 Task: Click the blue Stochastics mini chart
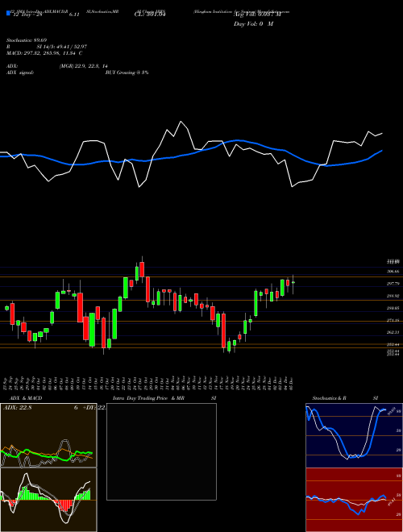click(354, 435)
